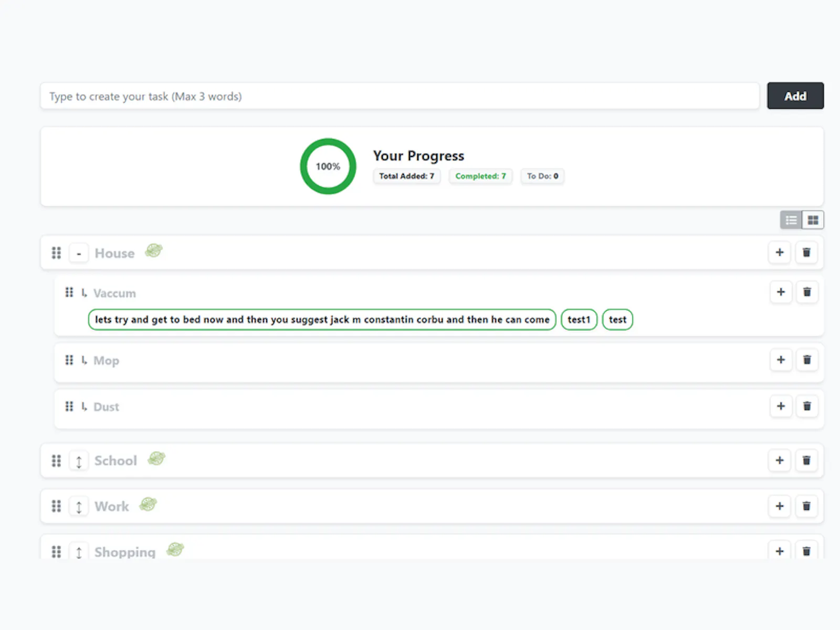840x630 pixels.
Task: Click the Total Added: 7 badge
Action: click(x=407, y=176)
